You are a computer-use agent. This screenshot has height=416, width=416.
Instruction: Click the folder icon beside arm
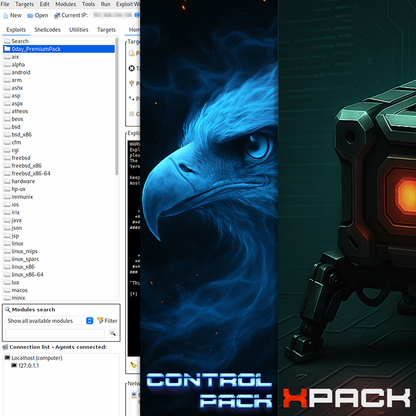pos(7,80)
